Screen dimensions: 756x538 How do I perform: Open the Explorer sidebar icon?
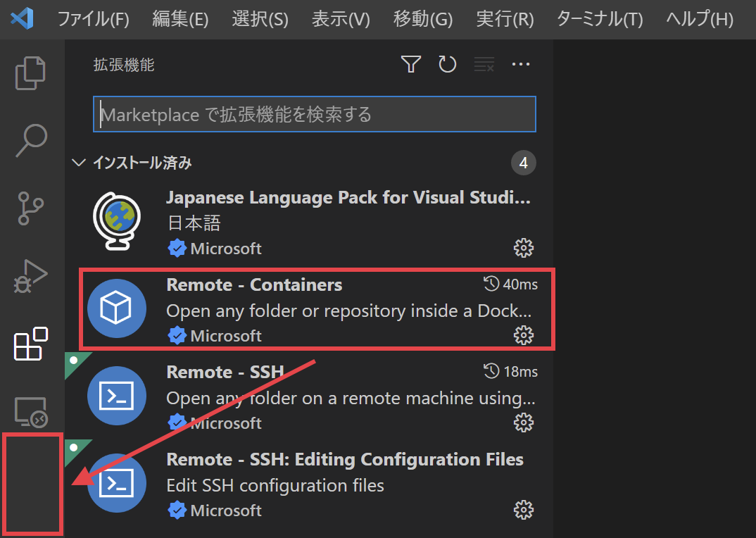pos(30,73)
